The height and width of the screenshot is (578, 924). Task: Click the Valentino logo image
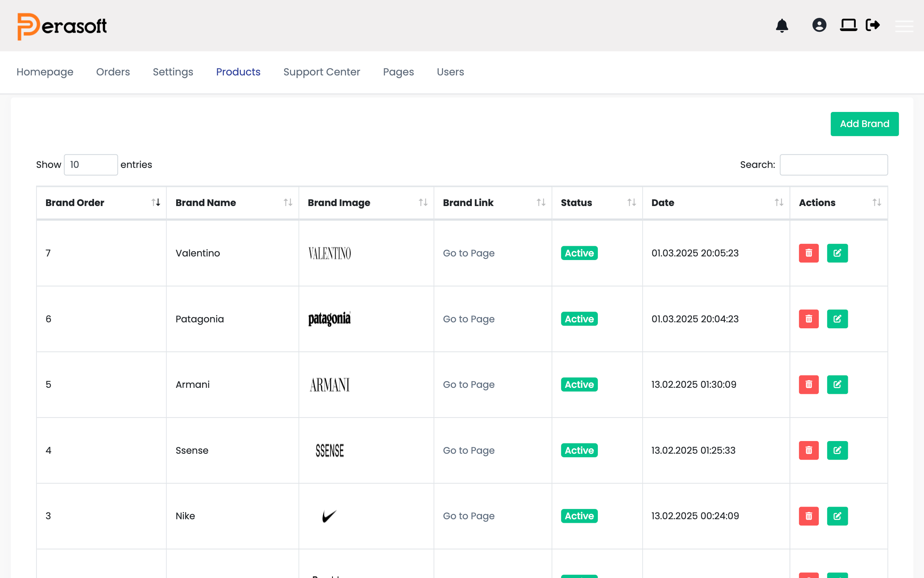coord(330,253)
